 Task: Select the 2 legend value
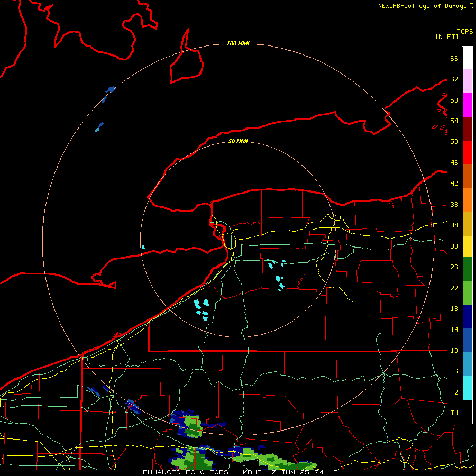point(456,392)
